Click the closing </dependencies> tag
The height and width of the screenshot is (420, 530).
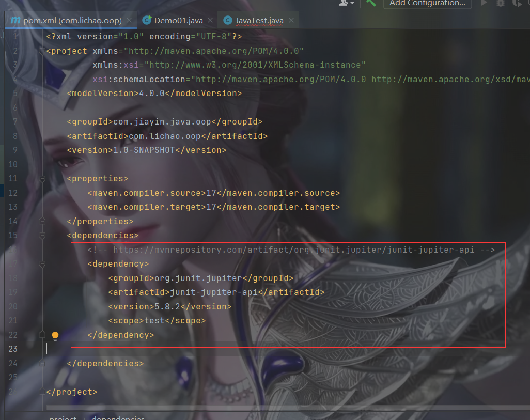click(x=105, y=364)
